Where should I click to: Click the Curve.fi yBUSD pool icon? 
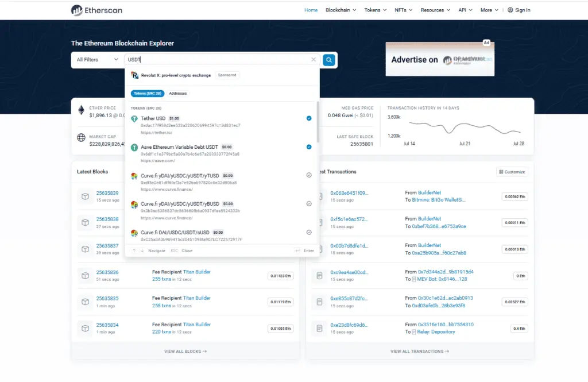pos(134,204)
